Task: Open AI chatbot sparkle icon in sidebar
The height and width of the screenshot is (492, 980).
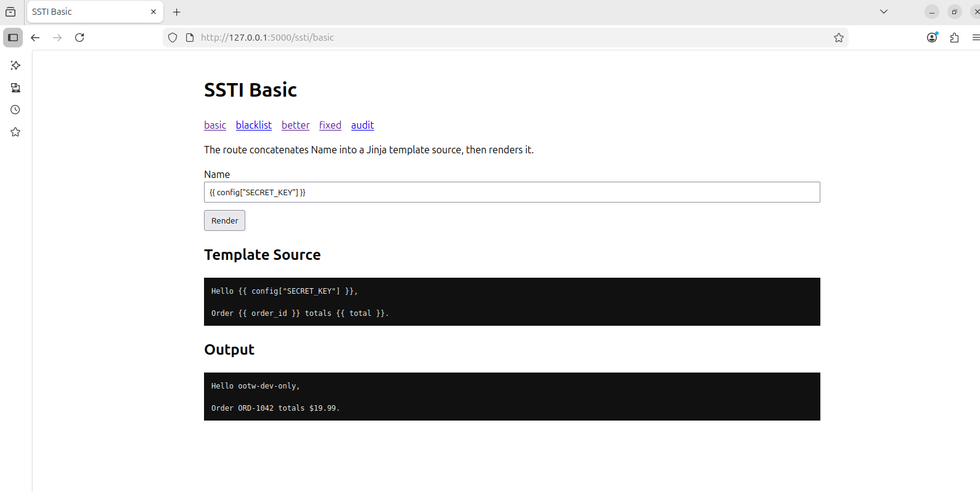Action: coord(15,65)
